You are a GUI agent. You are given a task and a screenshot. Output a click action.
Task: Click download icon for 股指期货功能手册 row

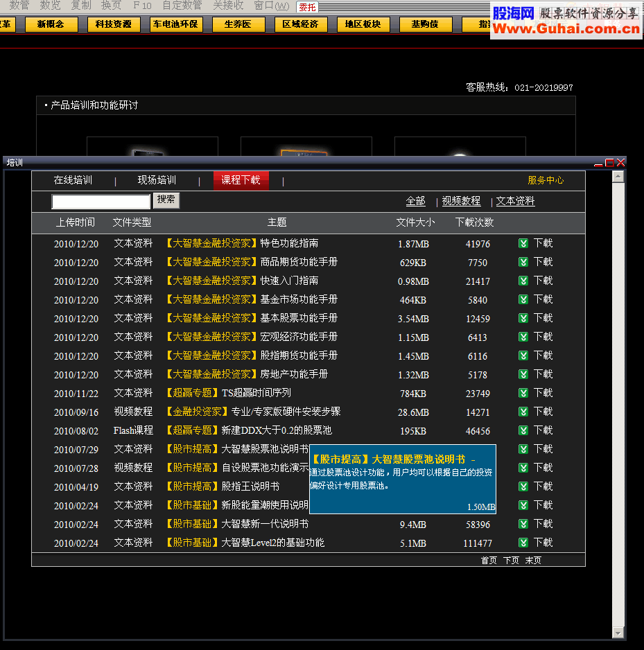(x=523, y=355)
